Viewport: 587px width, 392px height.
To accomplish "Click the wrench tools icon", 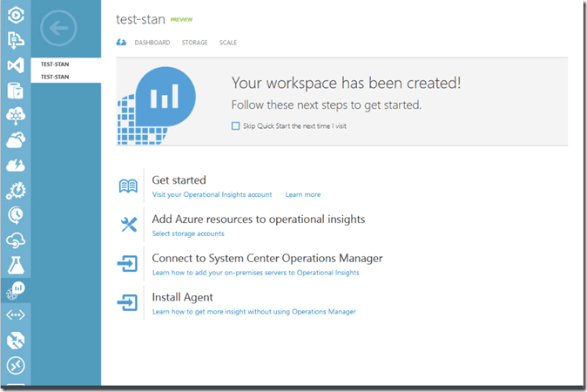I will point(128,225).
